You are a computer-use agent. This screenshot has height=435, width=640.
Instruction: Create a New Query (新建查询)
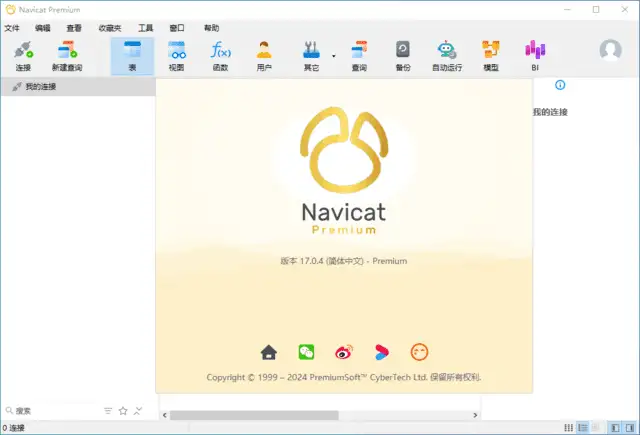pos(67,56)
